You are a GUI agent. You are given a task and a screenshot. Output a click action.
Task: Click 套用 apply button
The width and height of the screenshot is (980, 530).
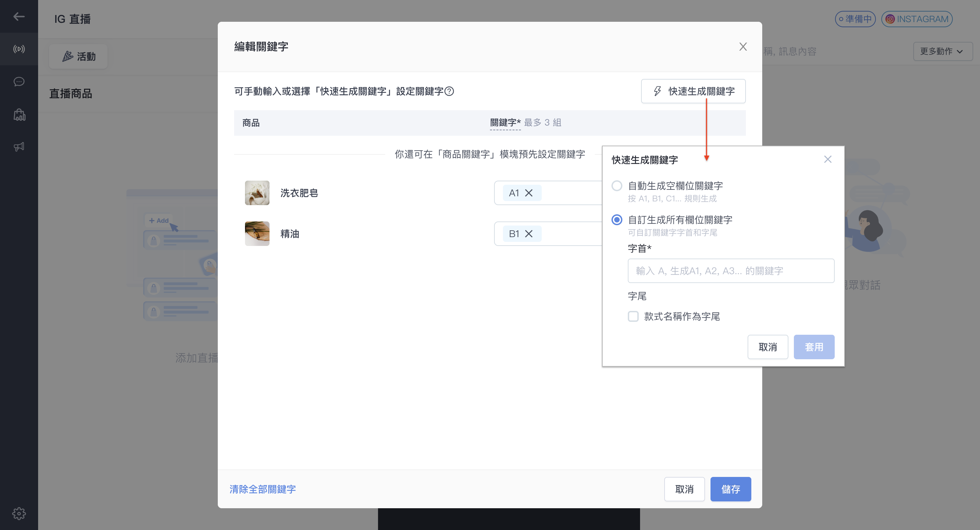pyautogui.click(x=814, y=347)
